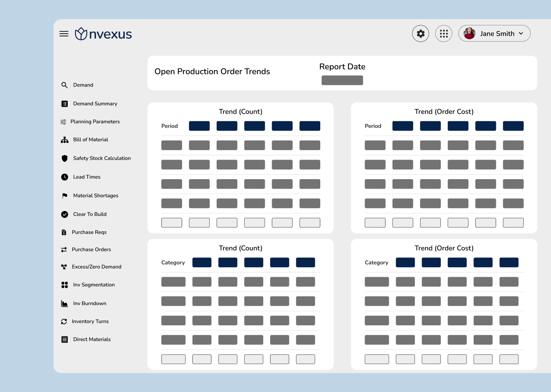Open the Demand menu item
The width and height of the screenshot is (551, 392).
(83, 85)
